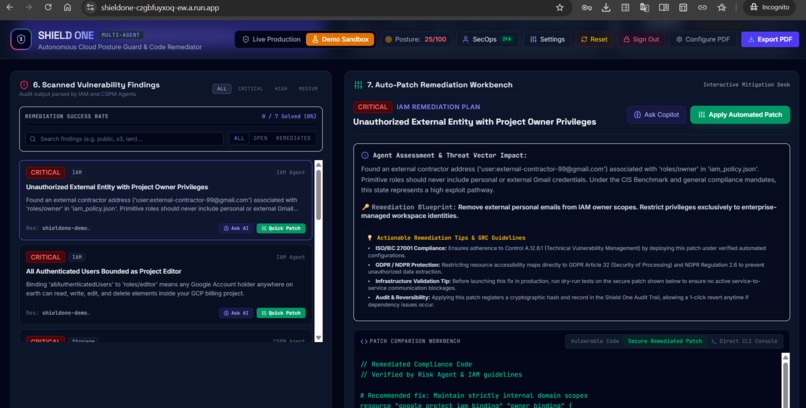Click Sign Out in the header

tap(641, 40)
